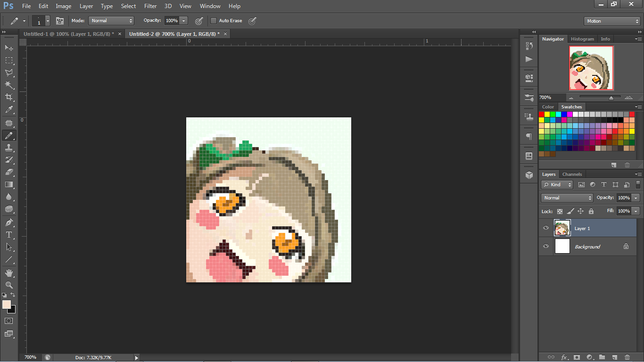Toggle lock image pixels
This screenshot has height=362, width=644.
tap(570, 211)
